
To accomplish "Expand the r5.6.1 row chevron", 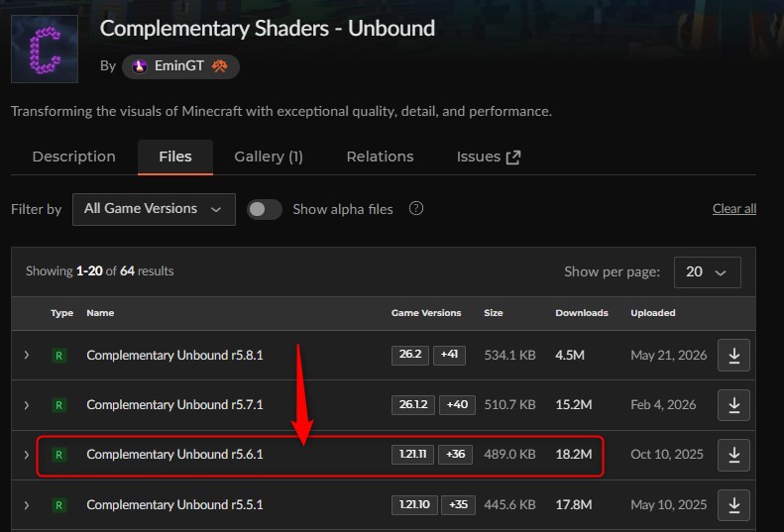I will [x=27, y=455].
